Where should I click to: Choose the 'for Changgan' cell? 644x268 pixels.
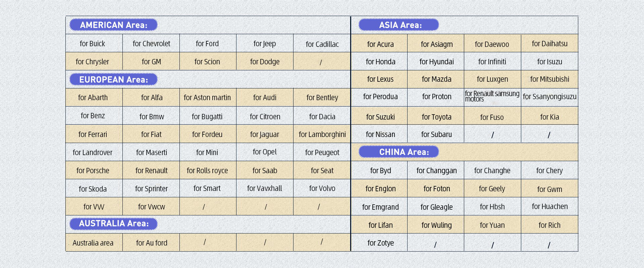[x=436, y=170]
